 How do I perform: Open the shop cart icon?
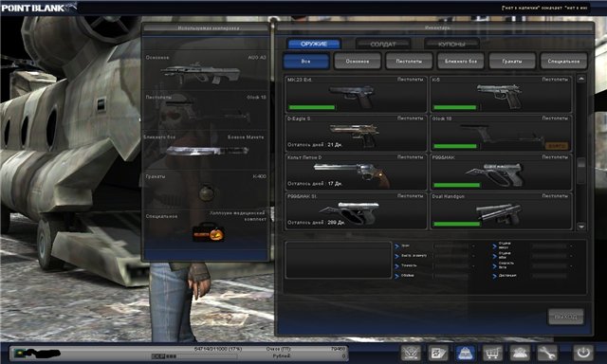(492, 353)
